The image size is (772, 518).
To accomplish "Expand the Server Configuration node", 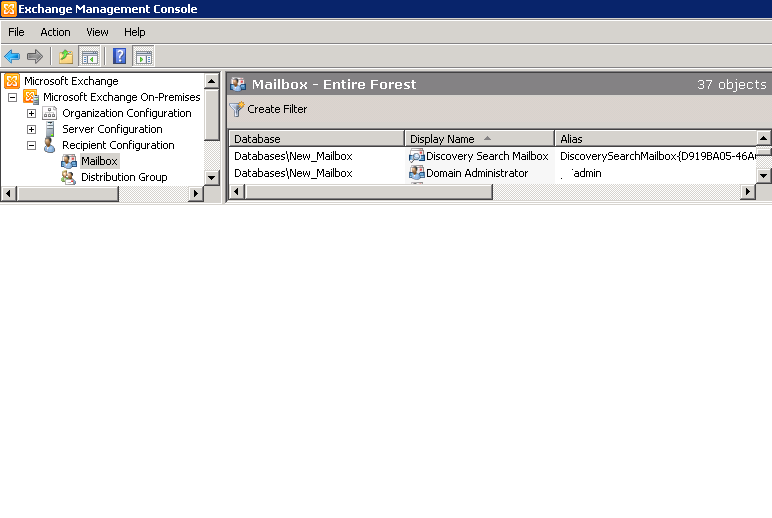I will 31,130.
